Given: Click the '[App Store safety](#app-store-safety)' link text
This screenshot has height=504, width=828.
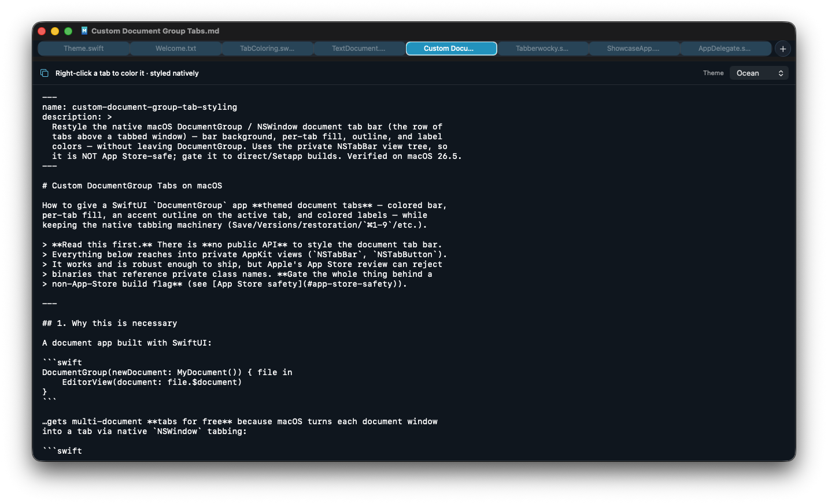Looking at the screenshot, I should pos(307,284).
